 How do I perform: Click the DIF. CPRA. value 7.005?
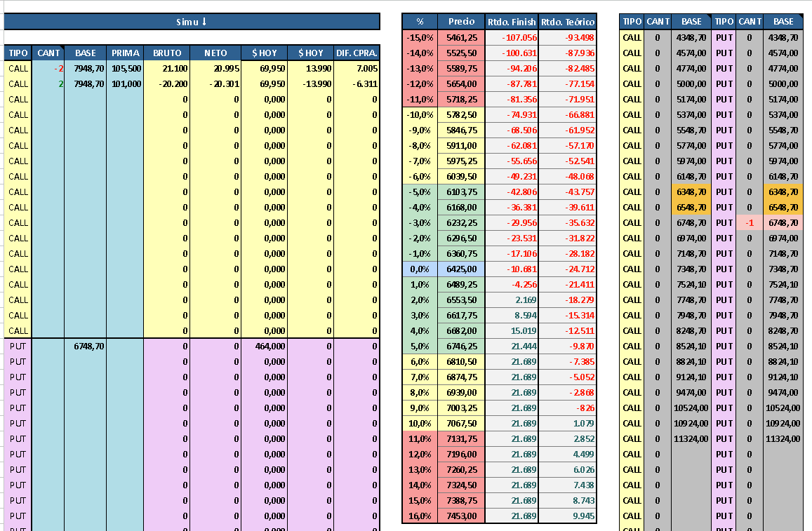[x=357, y=68]
